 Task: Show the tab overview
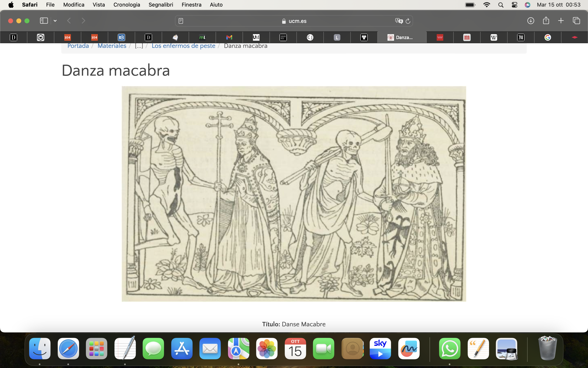pos(576,21)
